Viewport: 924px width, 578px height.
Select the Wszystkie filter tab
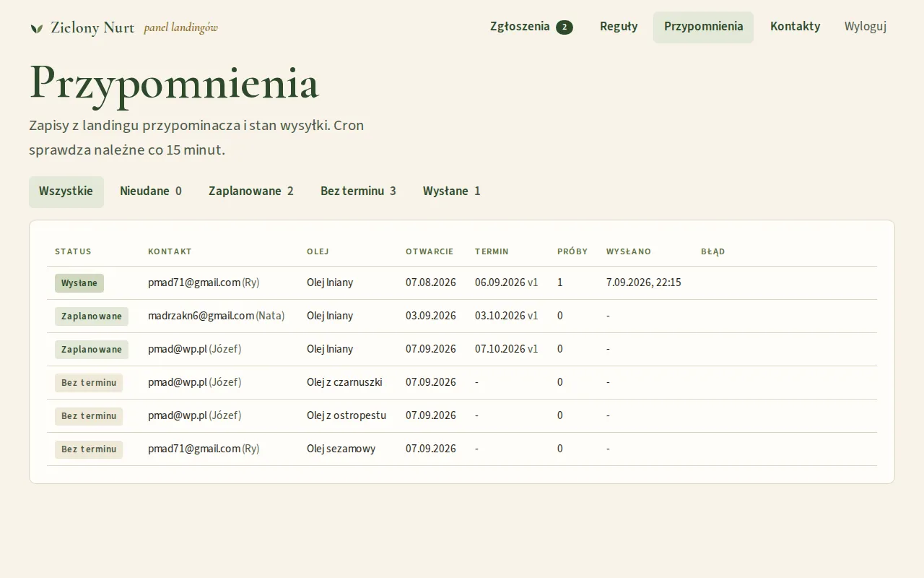point(66,192)
